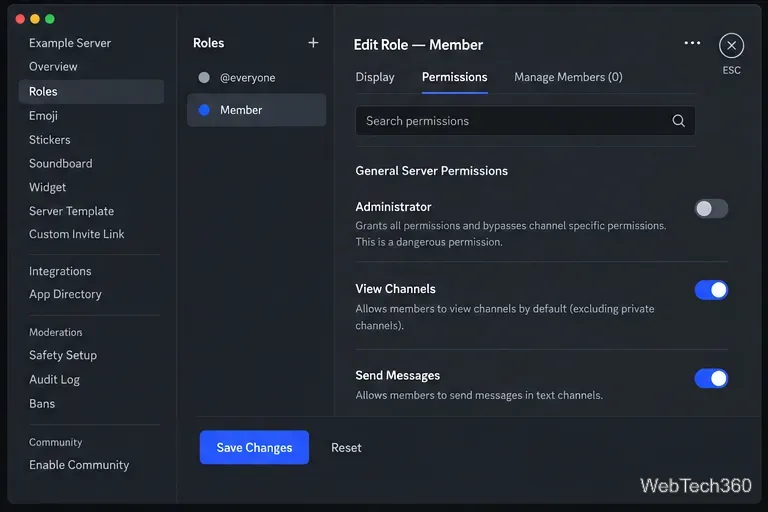Screen dimensions: 768x512
Task: Go to Integrations settings
Action: 60,271
